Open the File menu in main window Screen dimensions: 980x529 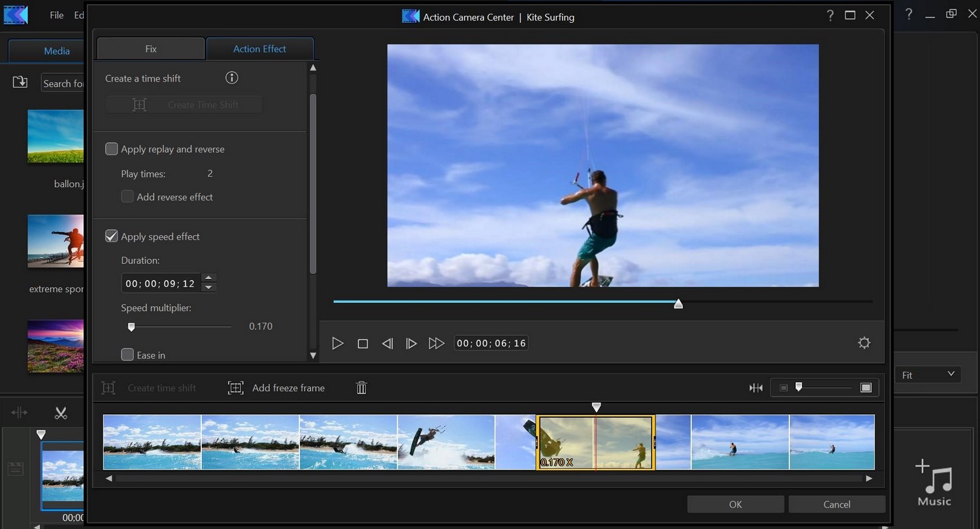click(x=57, y=15)
